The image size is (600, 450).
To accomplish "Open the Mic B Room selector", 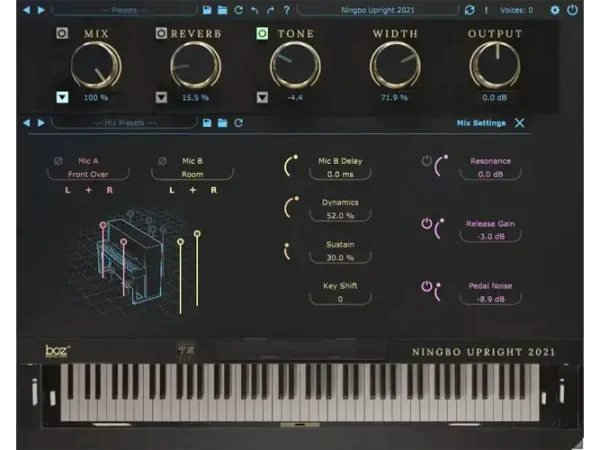I will [x=192, y=174].
